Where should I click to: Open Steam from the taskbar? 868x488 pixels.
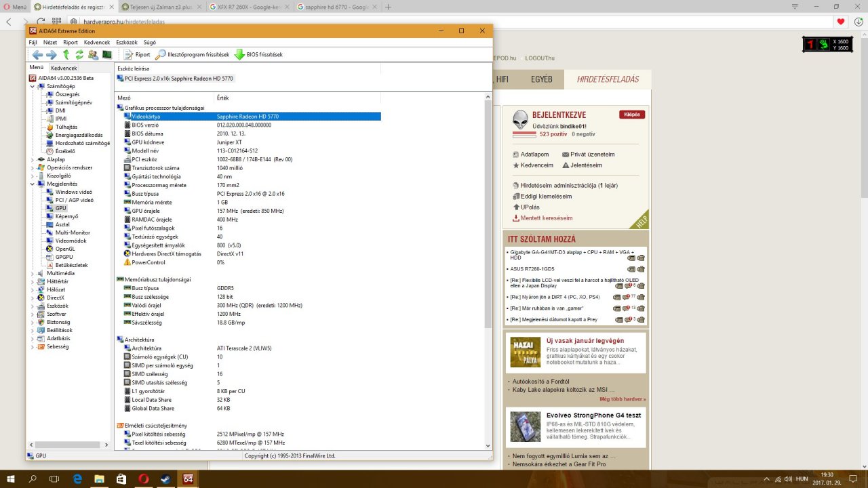click(165, 479)
